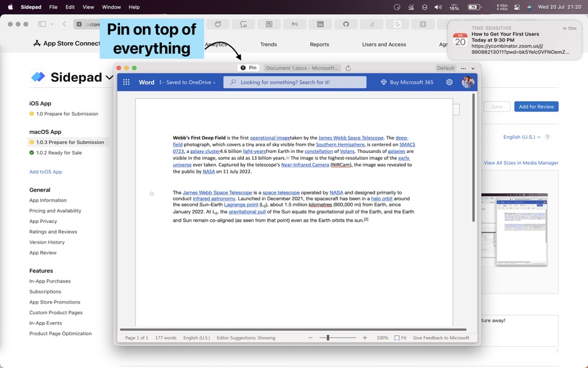Open Ratings and Reviews
Viewport: 588px width, 368px height.
pos(53,232)
